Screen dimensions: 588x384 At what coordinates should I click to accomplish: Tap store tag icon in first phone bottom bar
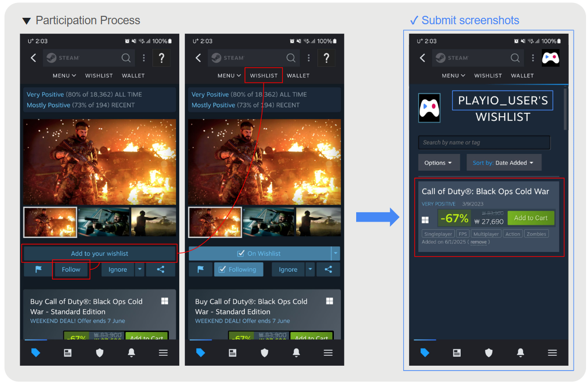point(36,352)
